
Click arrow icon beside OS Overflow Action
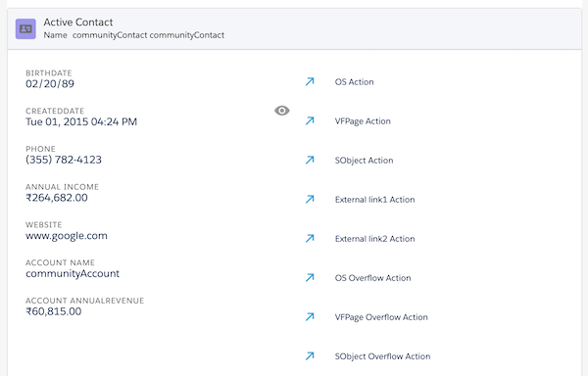[310, 277]
